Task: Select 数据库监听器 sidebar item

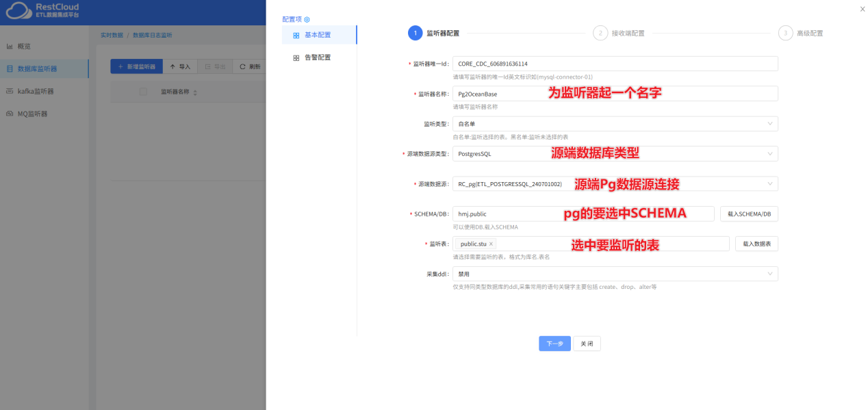Action: tap(44, 68)
